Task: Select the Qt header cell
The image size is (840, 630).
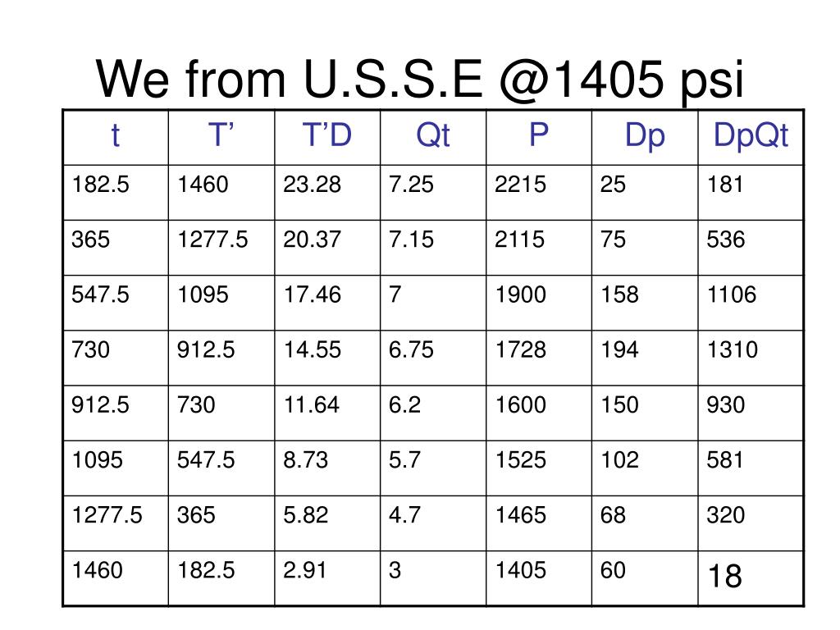Action: click(x=433, y=137)
